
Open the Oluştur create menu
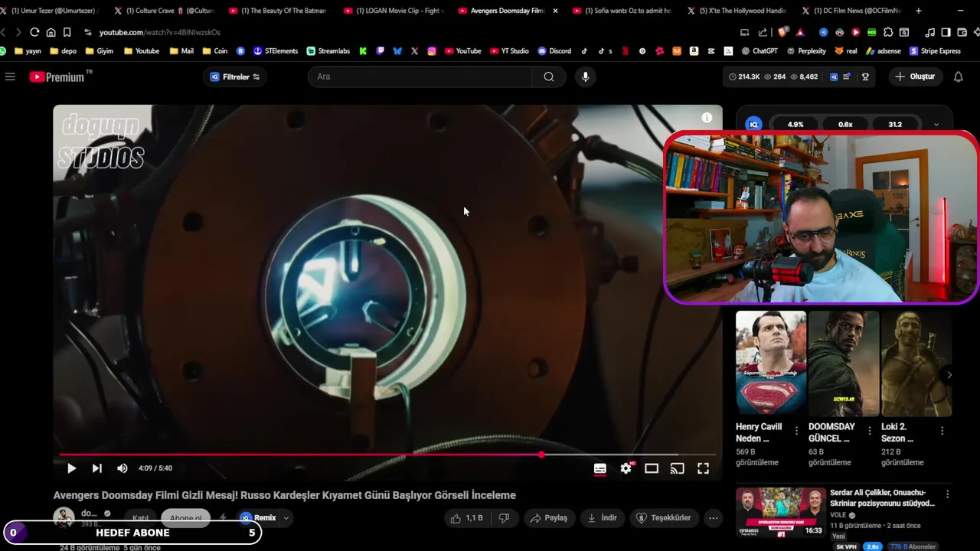coord(915,77)
